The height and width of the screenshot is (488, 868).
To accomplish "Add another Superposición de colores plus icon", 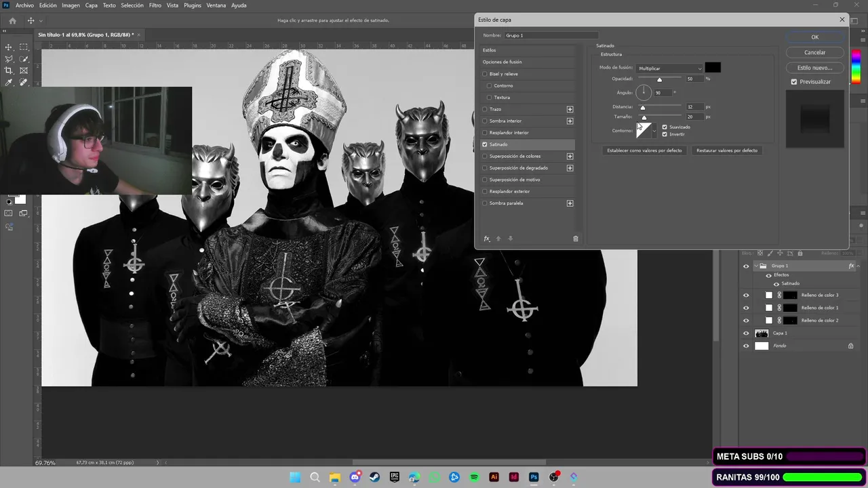I will point(570,156).
